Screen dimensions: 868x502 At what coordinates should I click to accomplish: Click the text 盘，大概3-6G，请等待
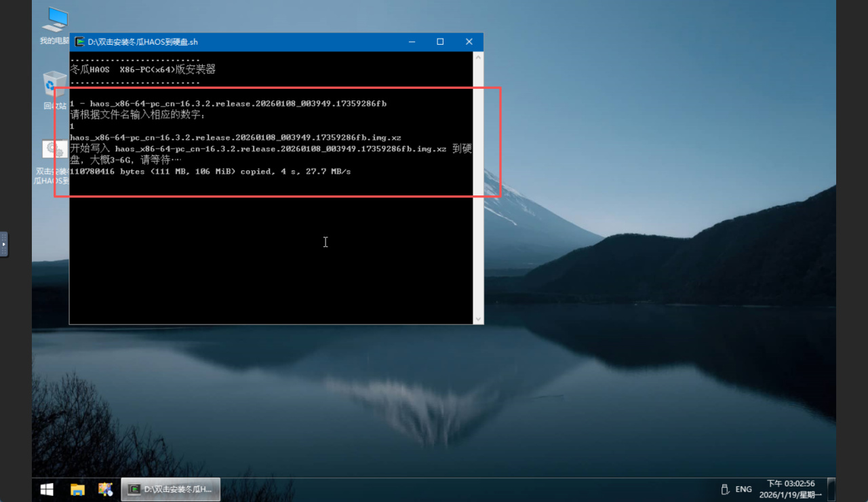[126, 160]
